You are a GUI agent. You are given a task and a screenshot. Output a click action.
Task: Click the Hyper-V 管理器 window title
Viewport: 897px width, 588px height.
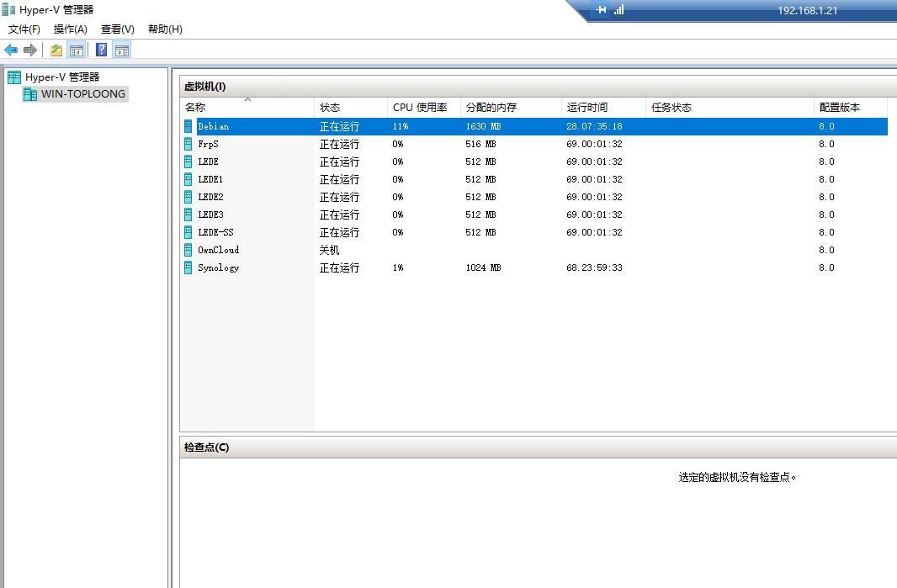click(56, 10)
